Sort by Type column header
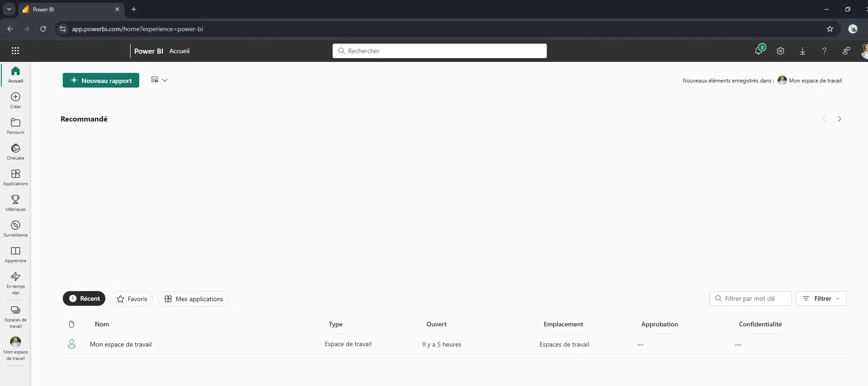Viewport: 868px width, 386px height. click(335, 324)
